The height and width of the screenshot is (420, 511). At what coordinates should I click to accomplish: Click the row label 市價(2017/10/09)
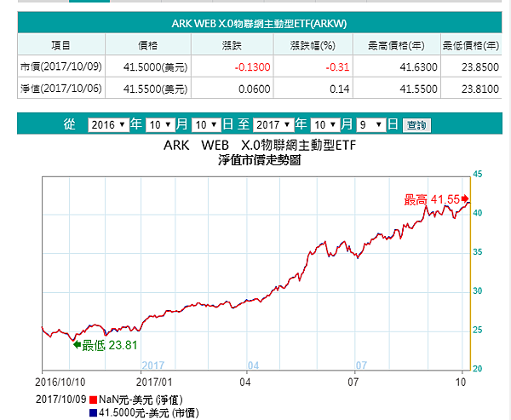pyautogui.click(x=61, y=66)
